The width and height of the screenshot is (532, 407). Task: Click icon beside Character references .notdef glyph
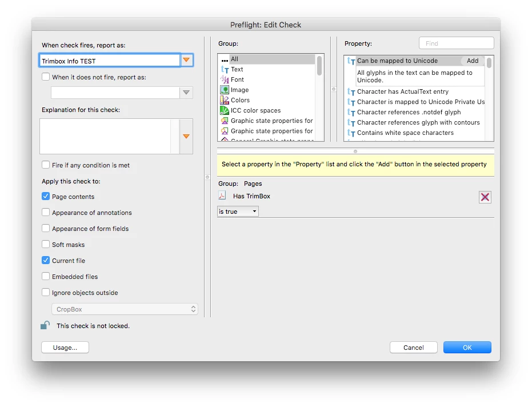coord(351,113)
